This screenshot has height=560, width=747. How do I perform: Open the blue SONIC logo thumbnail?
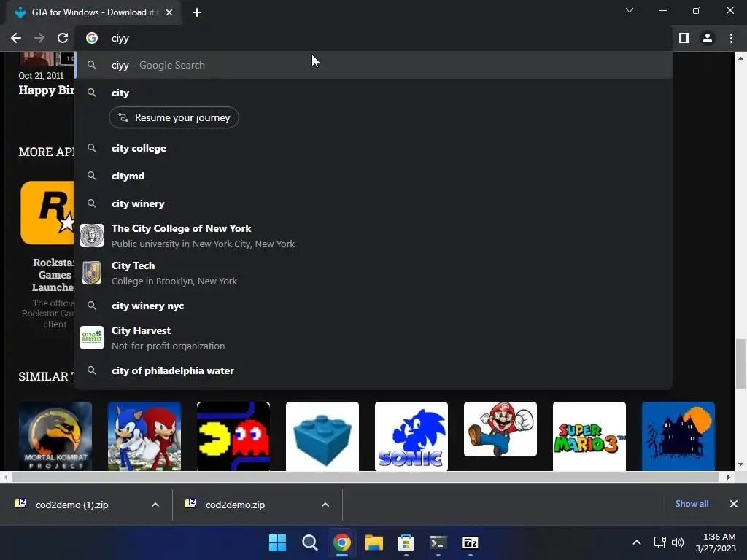coord(411,436)
